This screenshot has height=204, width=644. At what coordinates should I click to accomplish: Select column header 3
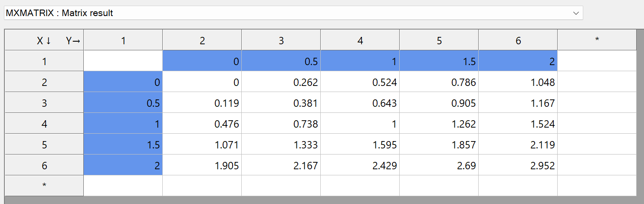pos(281,40)
